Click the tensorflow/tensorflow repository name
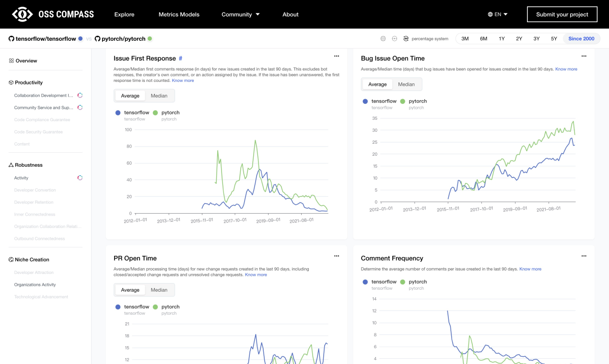This screenshot has width=609, height=364. point(46,39)
